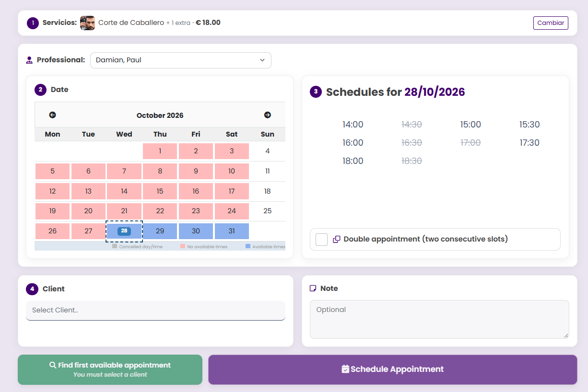Click the double appointment copy icon
The height and width of the screenshot is (392, 588).
coord(337,239)
